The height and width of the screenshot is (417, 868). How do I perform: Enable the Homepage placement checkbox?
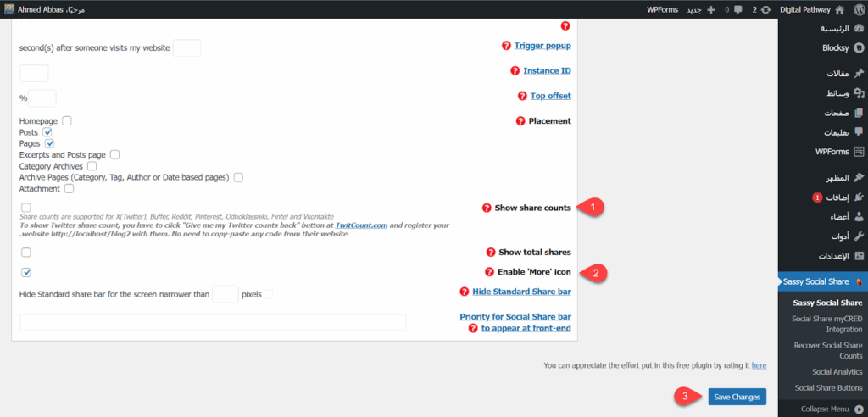[x=66, y=120]
